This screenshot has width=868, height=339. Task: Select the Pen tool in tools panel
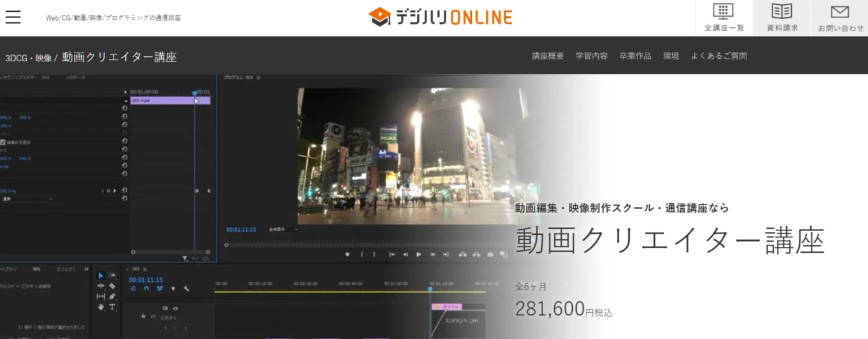(112, 296)
